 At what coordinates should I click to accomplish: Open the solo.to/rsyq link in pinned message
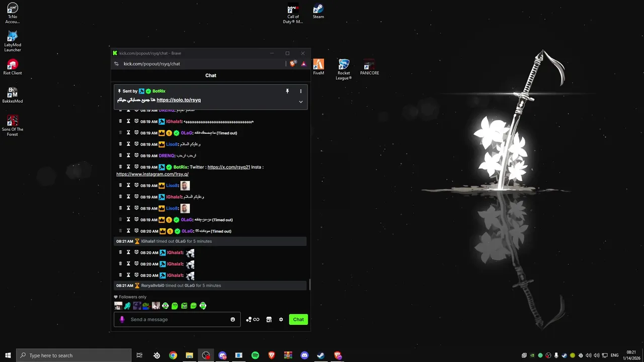click(x=179, y=100)
